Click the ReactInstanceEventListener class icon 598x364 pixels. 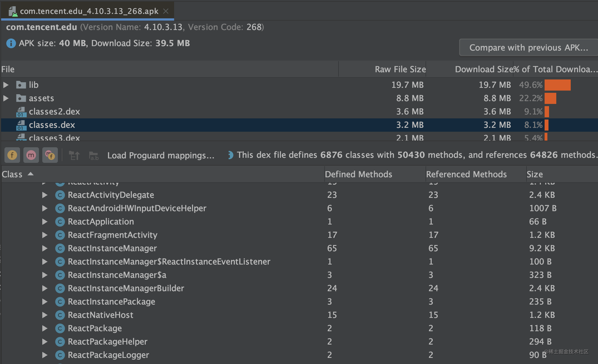tap(60, 262)
